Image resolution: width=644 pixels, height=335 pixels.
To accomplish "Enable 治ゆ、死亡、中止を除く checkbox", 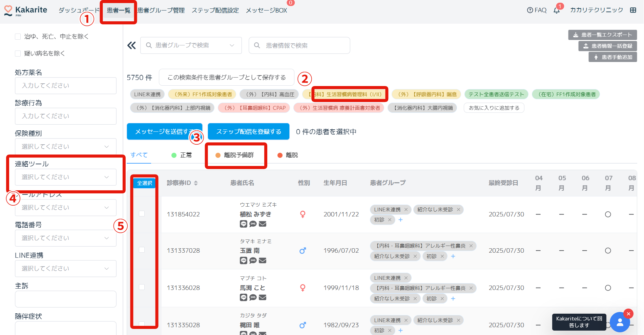I will click(x=18, y=37).
